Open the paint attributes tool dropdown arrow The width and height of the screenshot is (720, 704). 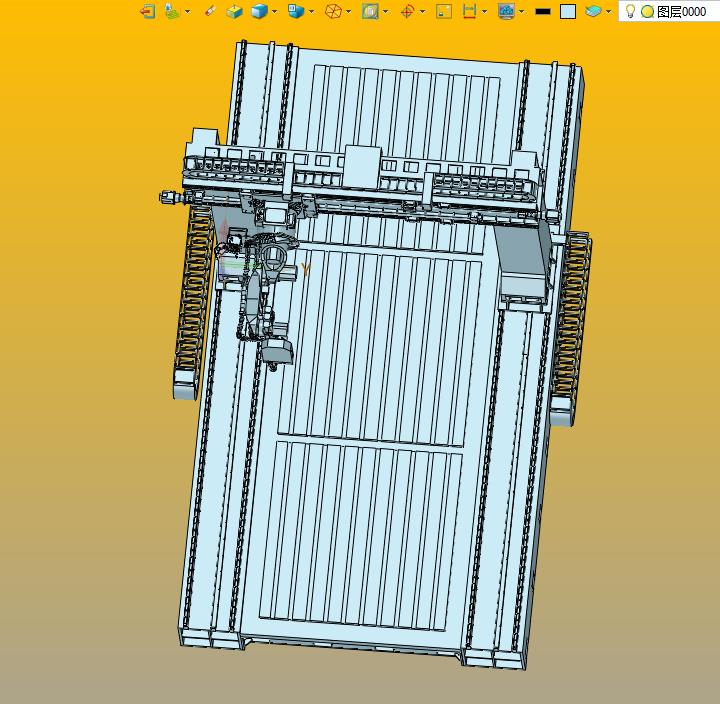(x=188, y=11)
